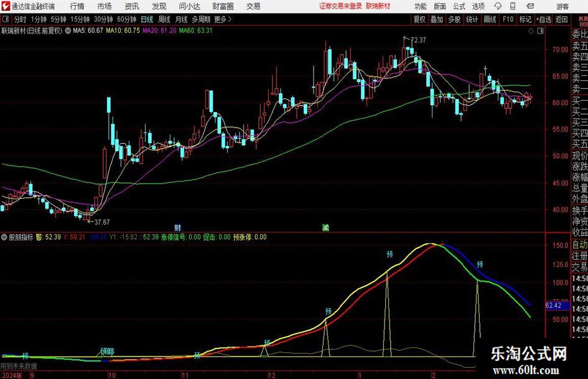
Task: Click 证券交易未登录 login link
Action: 340,6
